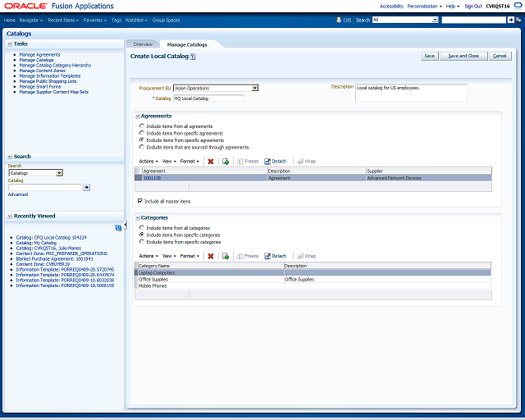Collapse the Agreements section

click(x=138, y=116)
